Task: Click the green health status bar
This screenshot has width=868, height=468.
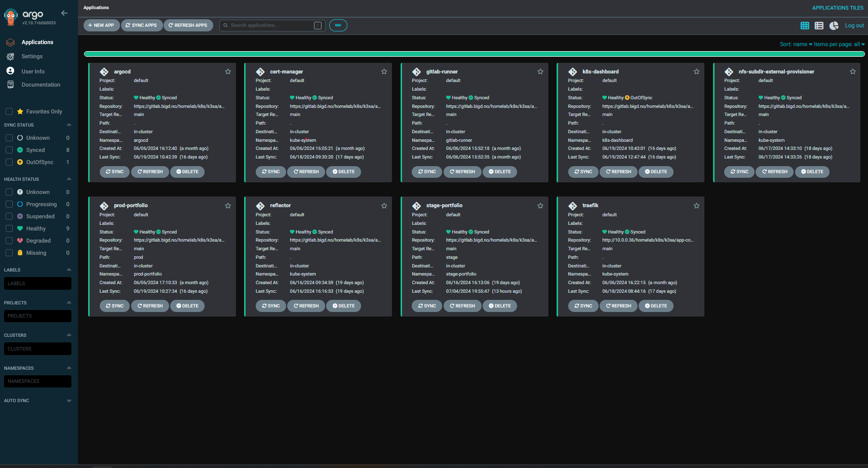Action: pos(474,54)
